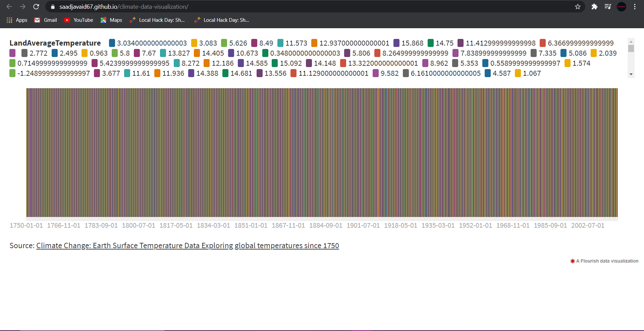Click the Maps bookmark icon
Viewport: 644px width, 331px height.
[x=103, y=20]
